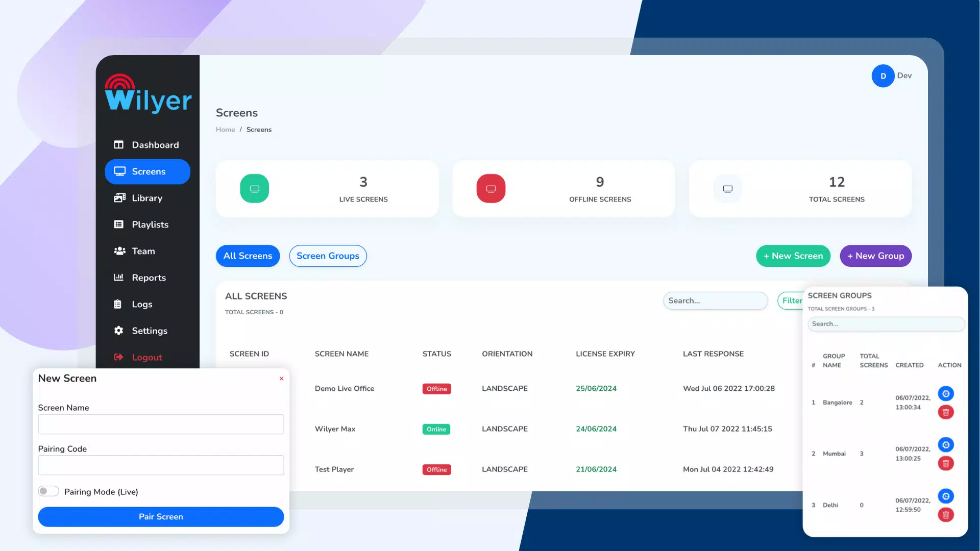Click the STATUS column header
The width and height of the screenshot is (980, 551).
(437, 354)
